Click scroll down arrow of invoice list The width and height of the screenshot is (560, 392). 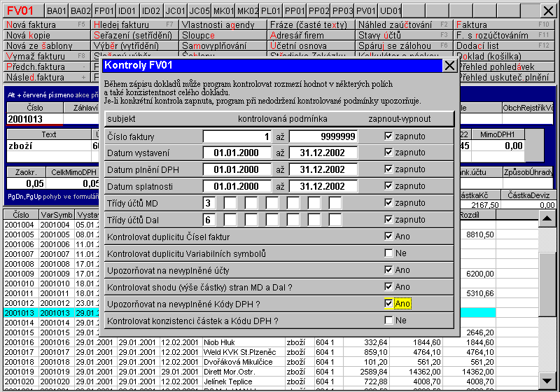tap(547, 381)
